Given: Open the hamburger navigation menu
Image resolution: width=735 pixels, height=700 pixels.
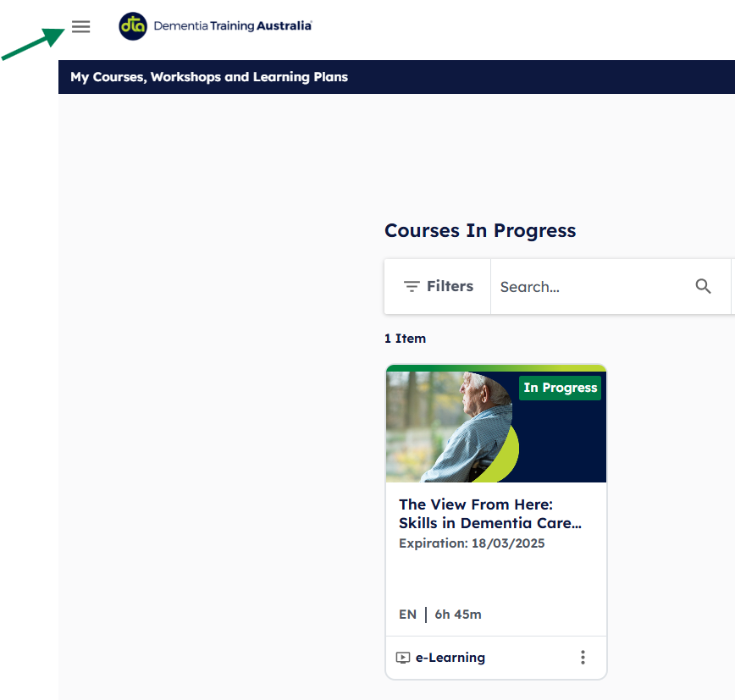Looking at the screenshot, I should [80, 27].
